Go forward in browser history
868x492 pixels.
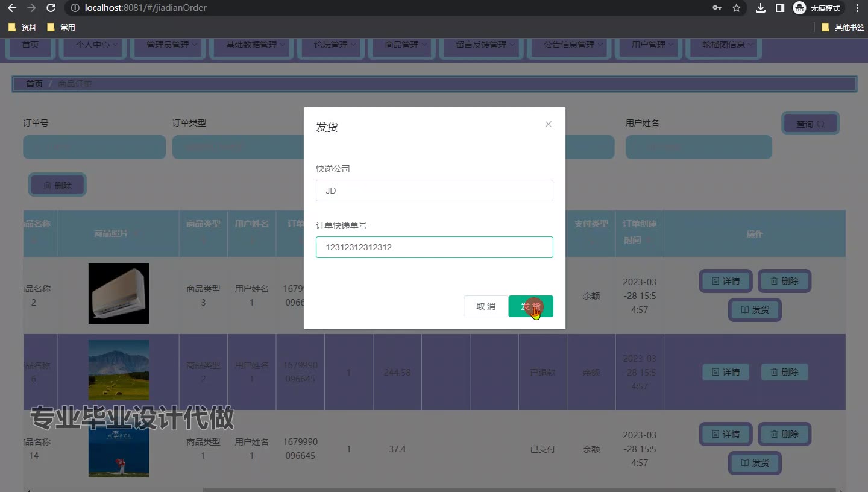[x=31, y=8]
